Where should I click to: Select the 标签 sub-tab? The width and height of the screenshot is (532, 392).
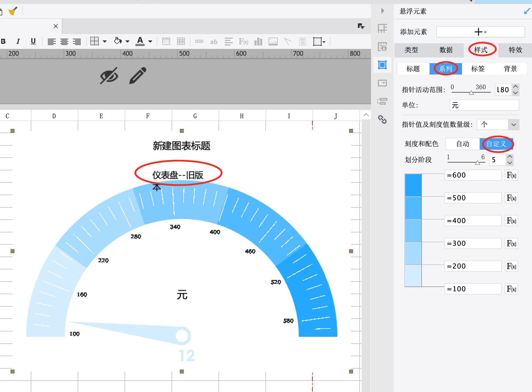tap(478, 69)
